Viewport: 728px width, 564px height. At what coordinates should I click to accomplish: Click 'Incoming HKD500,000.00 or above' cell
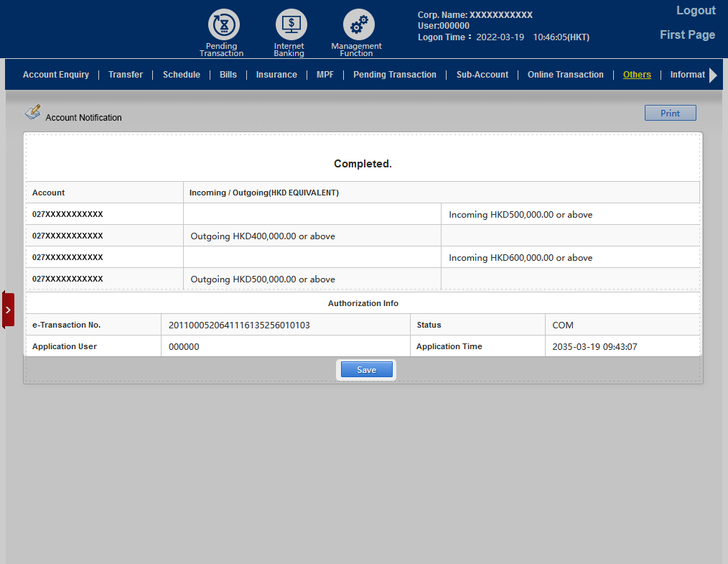pyautogui.click(x=570, y=214)
